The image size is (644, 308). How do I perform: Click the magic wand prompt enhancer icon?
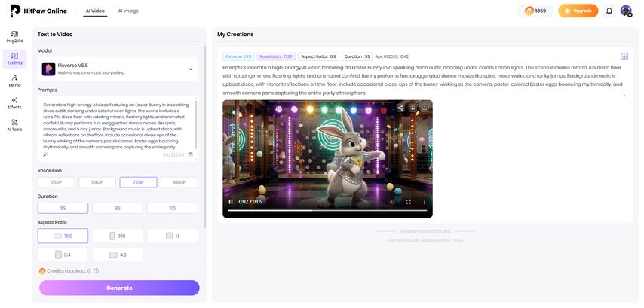(45, 154)
